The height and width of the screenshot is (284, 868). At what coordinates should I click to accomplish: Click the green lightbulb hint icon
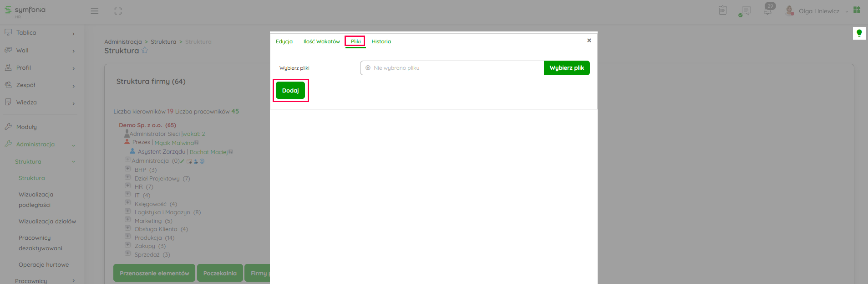click(x=859, y=33)
